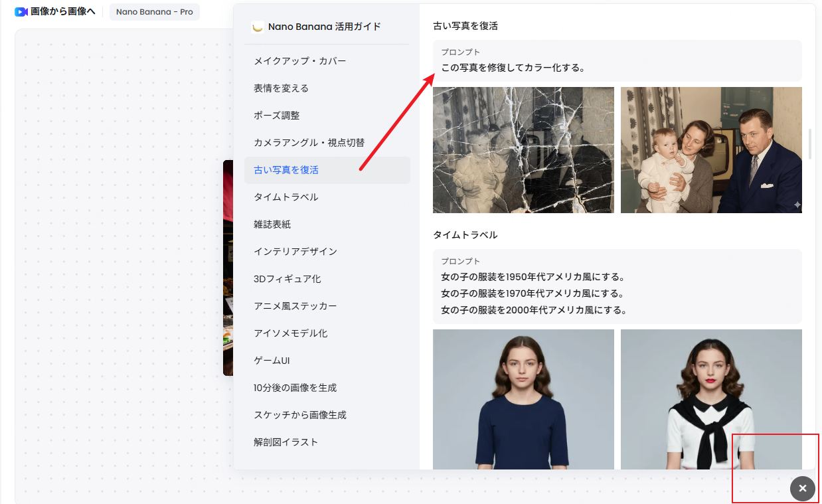Click the damaged old photo example thumbnail
822x504 pixels.
coord(523,149)
